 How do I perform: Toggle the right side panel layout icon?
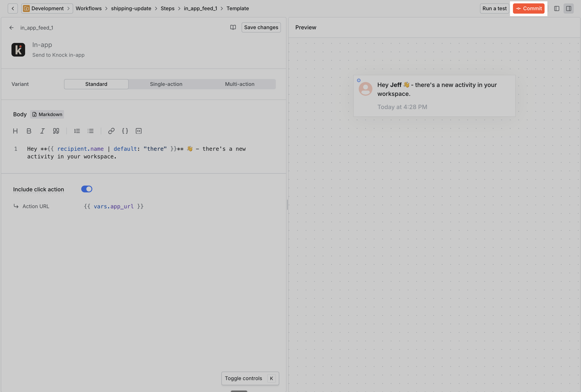tap(568, 8)
